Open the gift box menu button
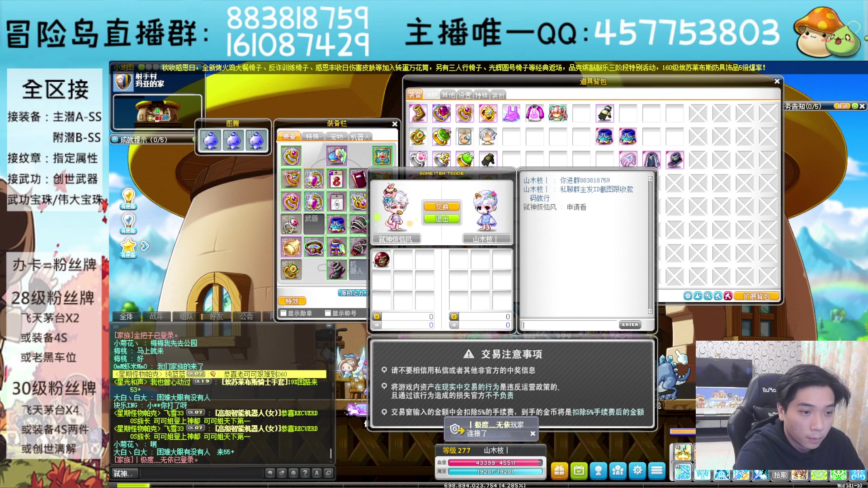 click(559, 471)
